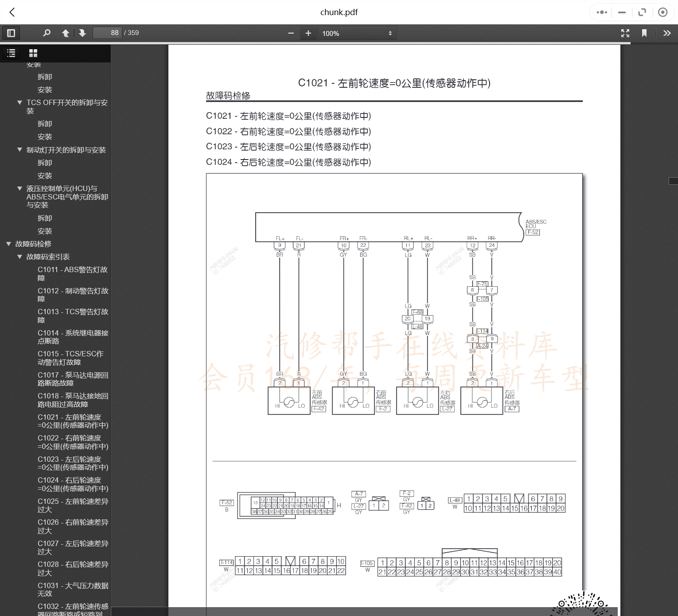Switch to page thumbnails view
The image size is (678, 616).
33,53
